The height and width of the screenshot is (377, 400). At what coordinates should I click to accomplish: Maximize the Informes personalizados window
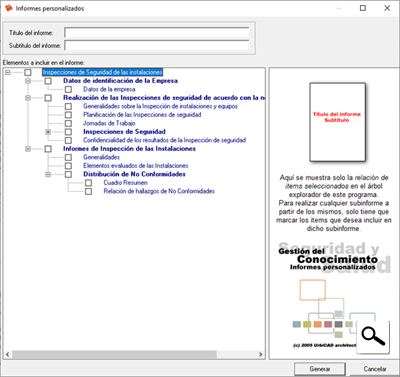(x=363, y=8)
